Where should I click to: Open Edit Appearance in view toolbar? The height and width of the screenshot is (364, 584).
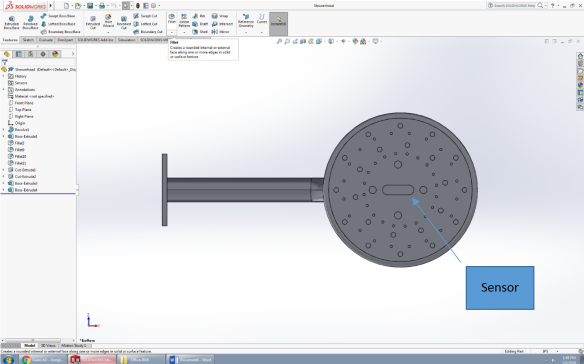pos(355,41)
